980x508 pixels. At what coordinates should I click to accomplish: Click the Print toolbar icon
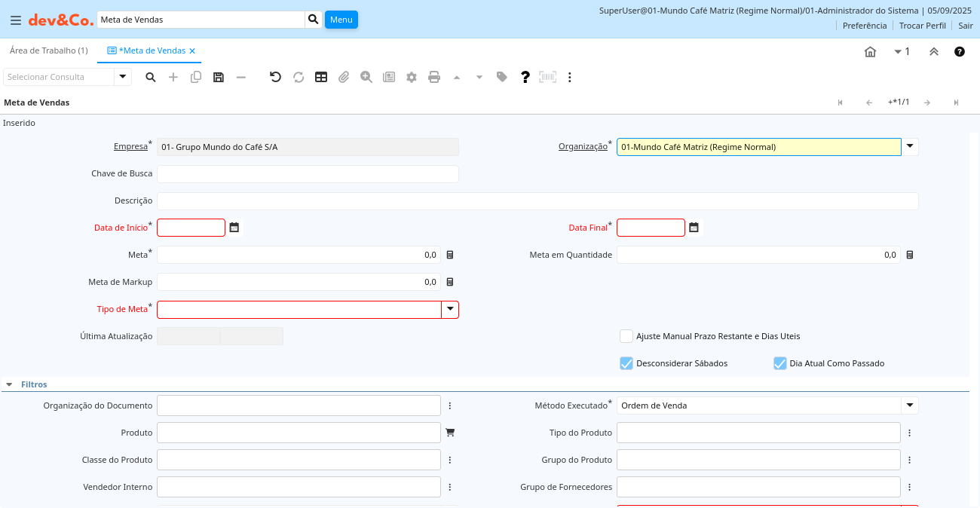point(434,77)
